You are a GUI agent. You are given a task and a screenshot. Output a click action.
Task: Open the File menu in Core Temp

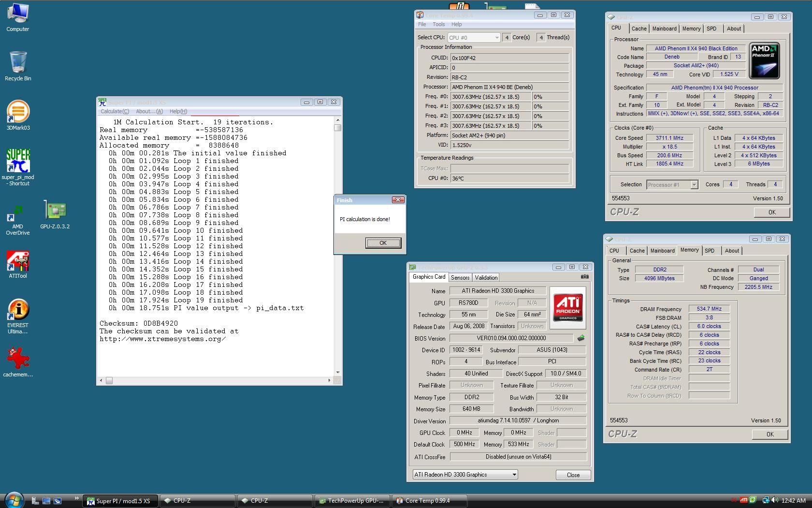[x=422, y=24]
